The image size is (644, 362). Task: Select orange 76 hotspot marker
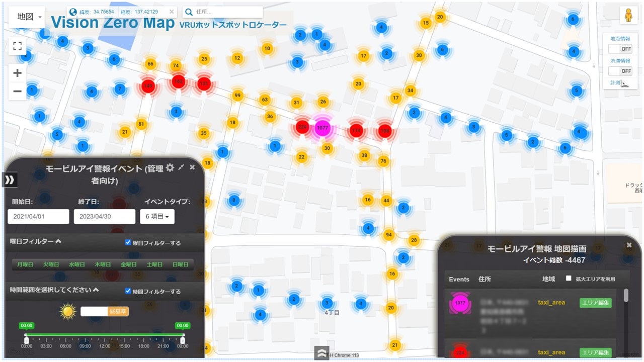(383, 161)
